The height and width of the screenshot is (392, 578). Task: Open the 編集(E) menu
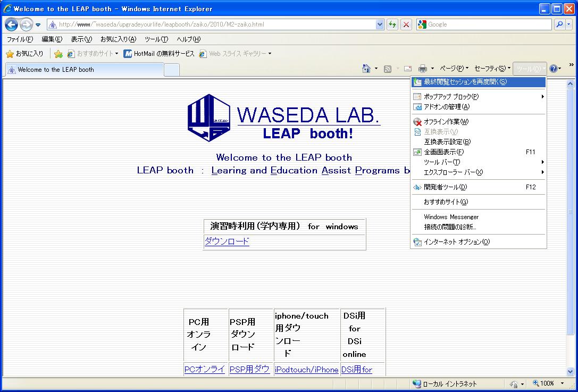point(52,39)
